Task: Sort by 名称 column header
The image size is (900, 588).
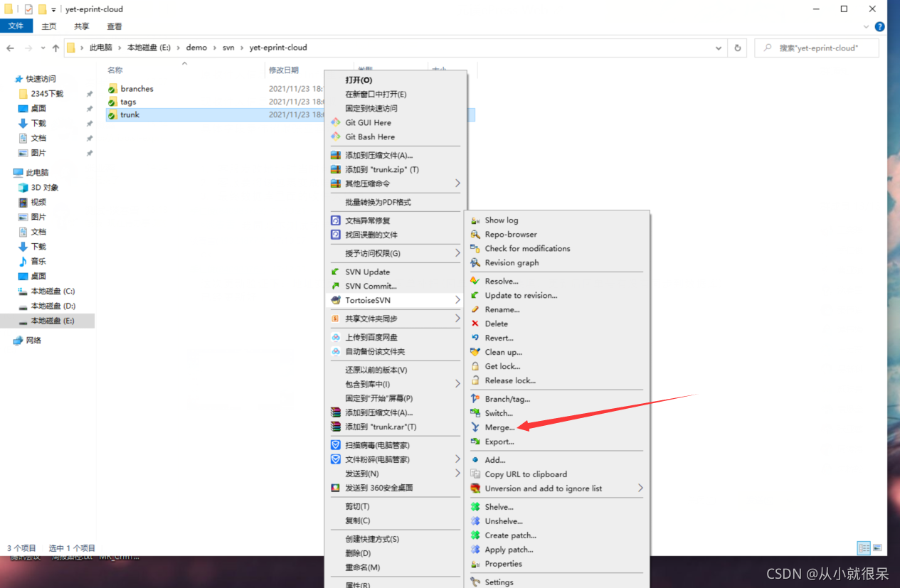Action: pos(115,70)
